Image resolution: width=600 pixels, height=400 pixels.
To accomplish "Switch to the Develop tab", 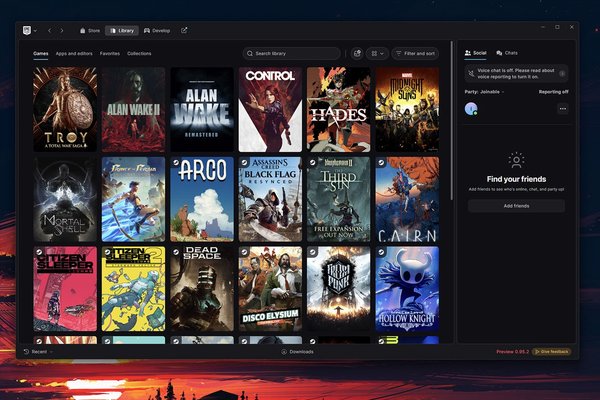I will (157, 31).
